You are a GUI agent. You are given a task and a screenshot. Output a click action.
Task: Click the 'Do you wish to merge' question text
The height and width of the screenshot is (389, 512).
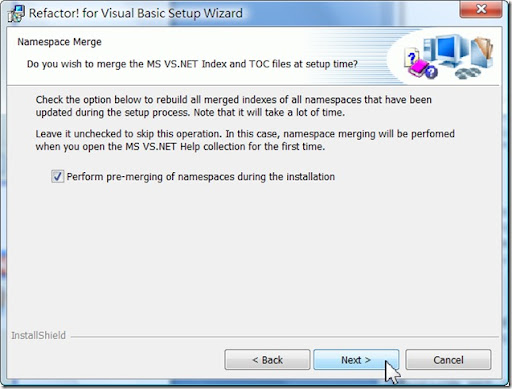pyautogui.click(x=192, y=64)
